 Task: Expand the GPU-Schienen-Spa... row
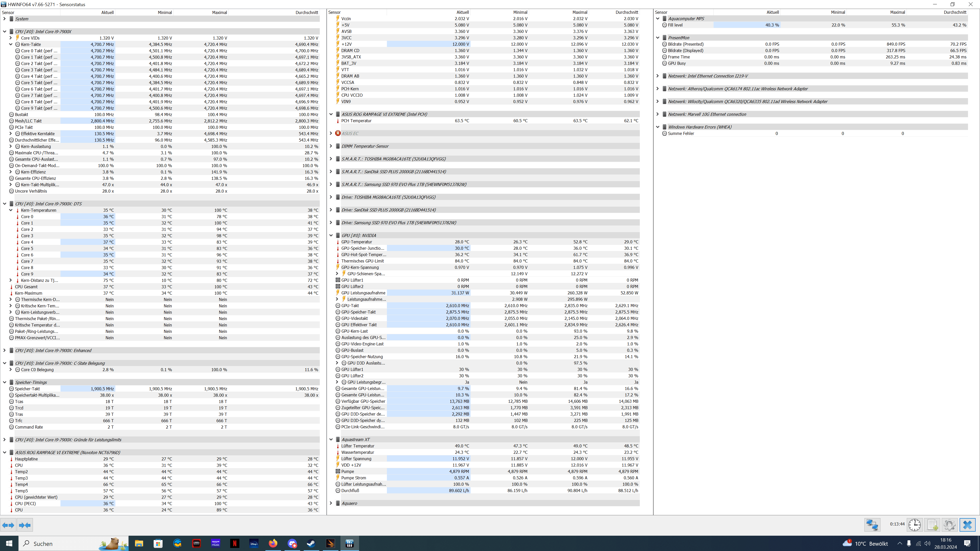337,274
